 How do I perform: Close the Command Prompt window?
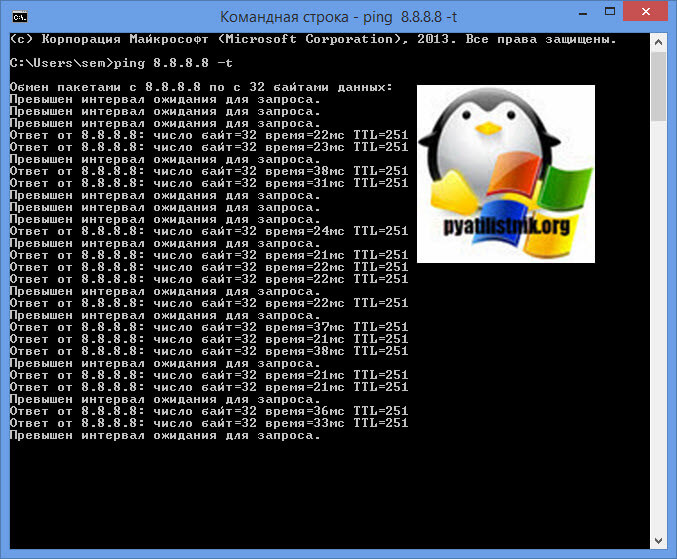coord(647,14)
